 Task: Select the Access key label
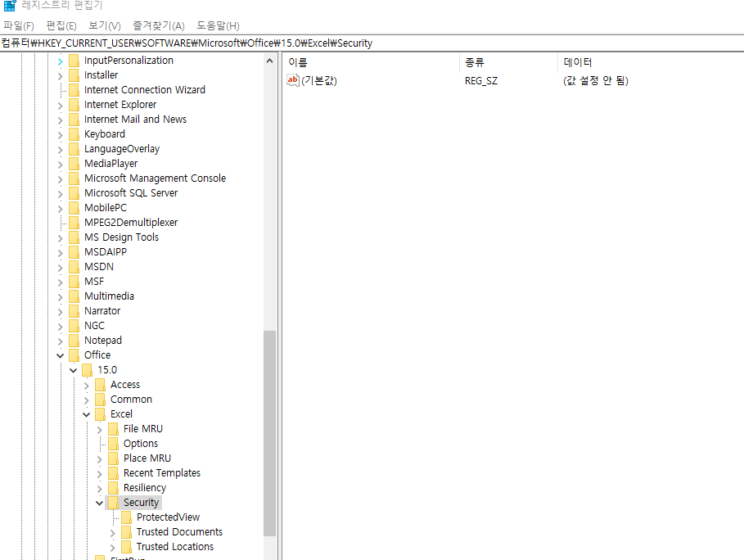pos(125,385)
